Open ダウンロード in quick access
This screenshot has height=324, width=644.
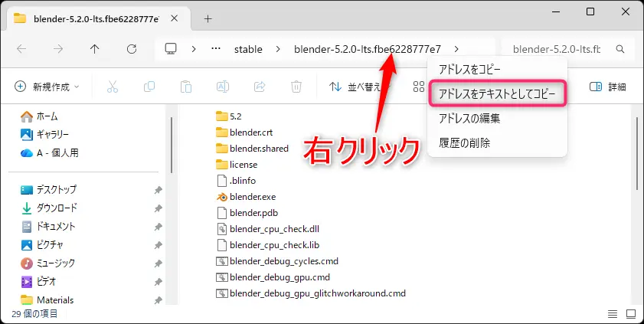click(49, 208)
